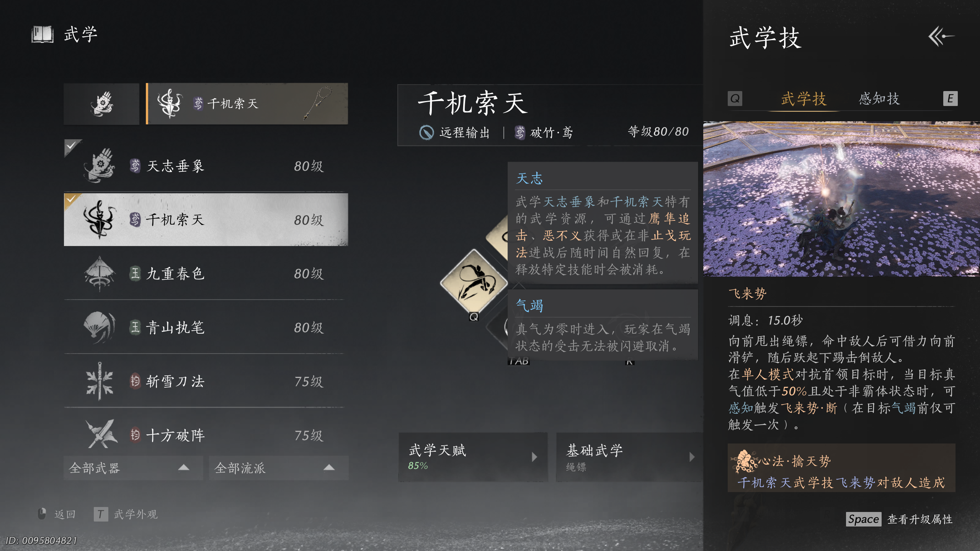Open the 全部武器 dropdown filter
Image resolution: width=980 pixels, height=551 pixels.
point(133,468)
